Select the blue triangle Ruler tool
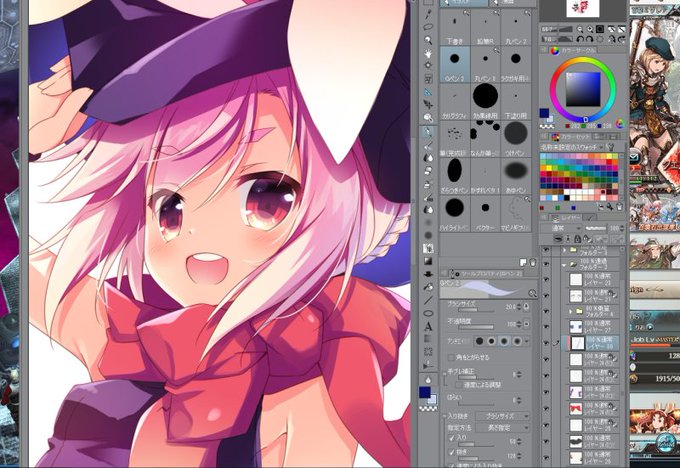Viewport: 680px width, 468px height. (x=428, y=92)
